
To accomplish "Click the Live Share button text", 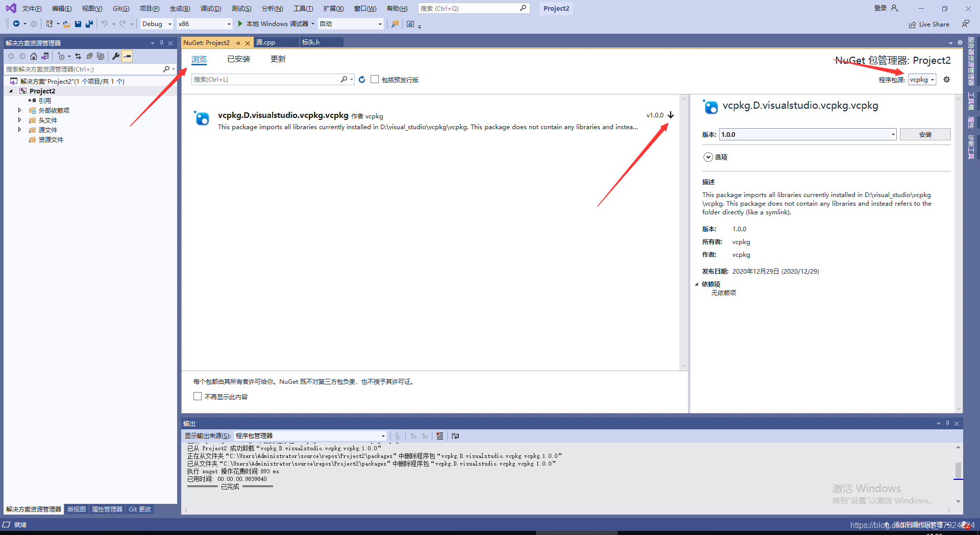I will (934, 25).
